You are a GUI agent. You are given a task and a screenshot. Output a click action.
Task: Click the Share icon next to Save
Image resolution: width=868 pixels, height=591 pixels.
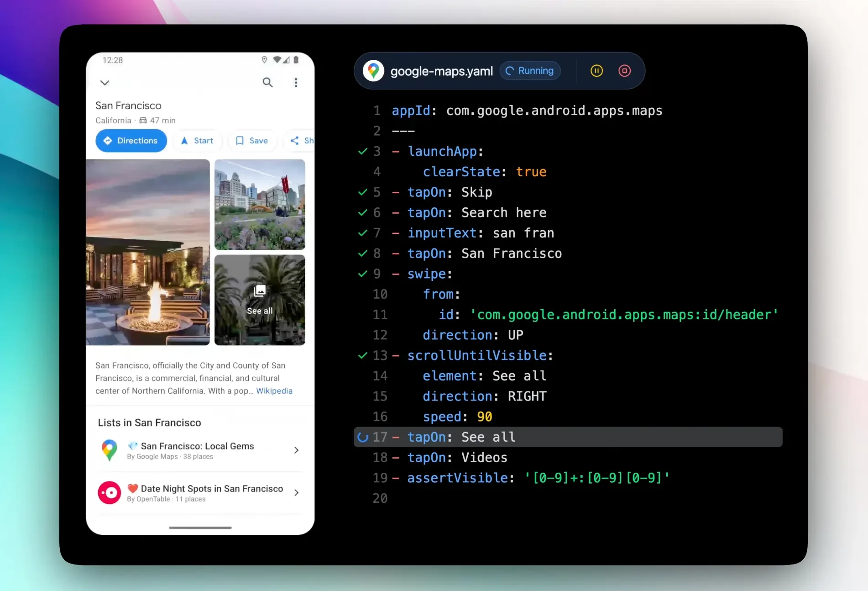pos(294,141)
